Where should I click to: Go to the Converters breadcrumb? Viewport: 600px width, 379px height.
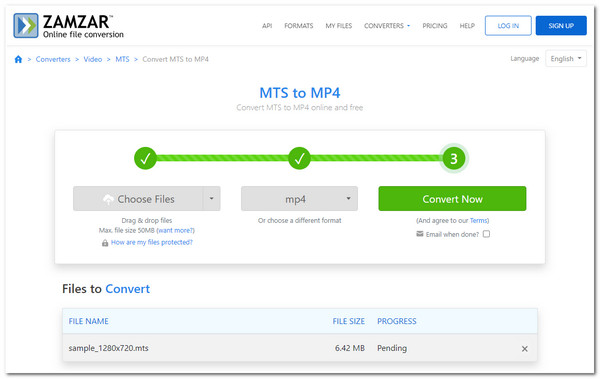pyautogui.click(x=53, y=59)
